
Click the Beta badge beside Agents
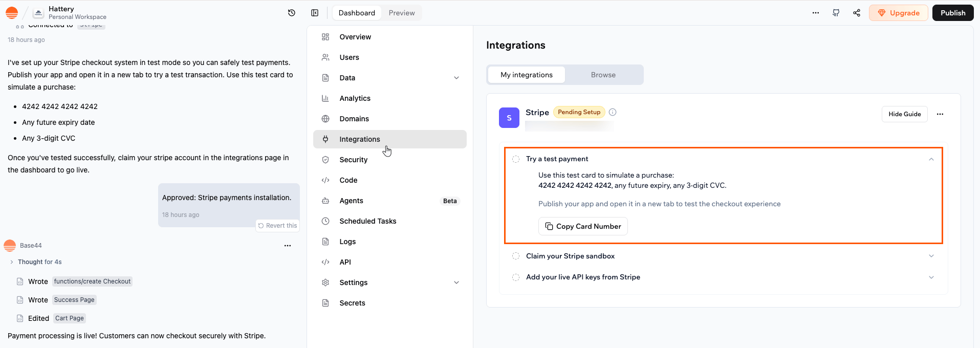(x=450, y=201)
